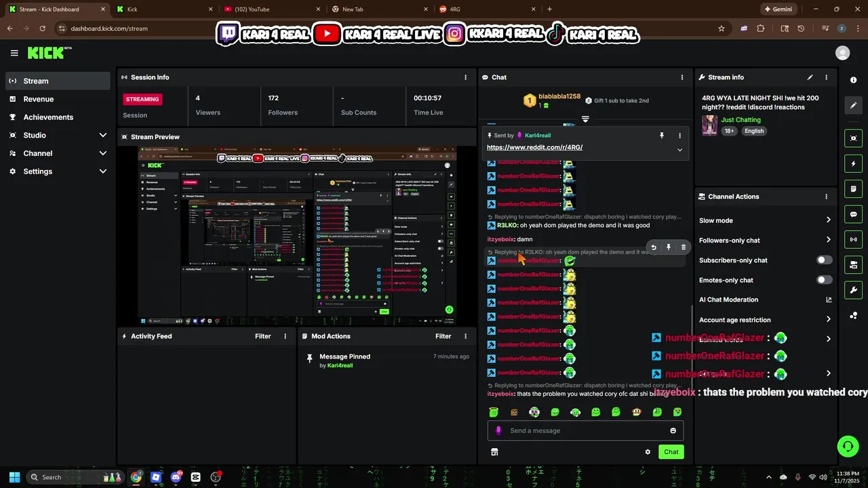Open the hamburger menu beside Kick logo

pyautogui.click(x=14, y=53)
